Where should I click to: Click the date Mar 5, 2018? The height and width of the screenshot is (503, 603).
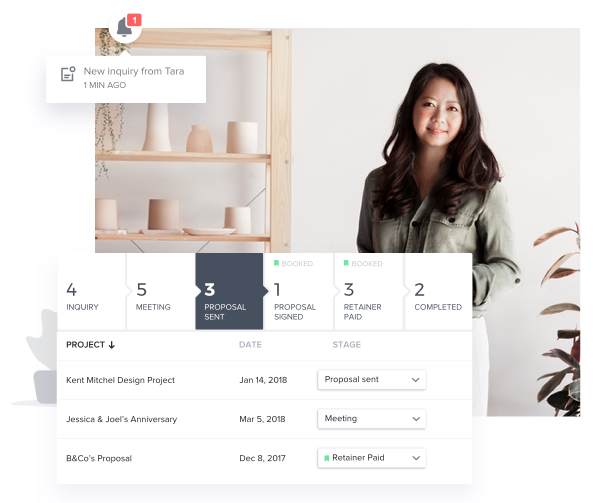click(262, 419)
